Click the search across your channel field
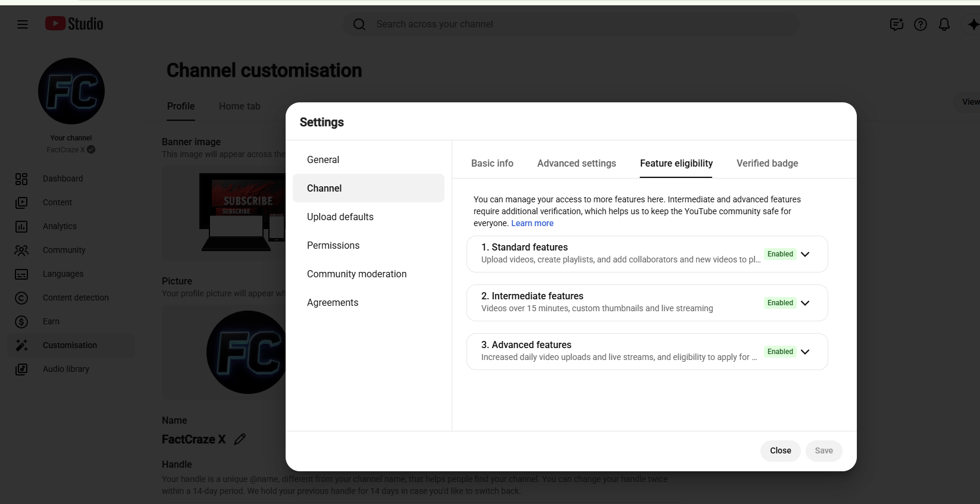The height and width of the screenshot is (504, 980). coord(571,24)
